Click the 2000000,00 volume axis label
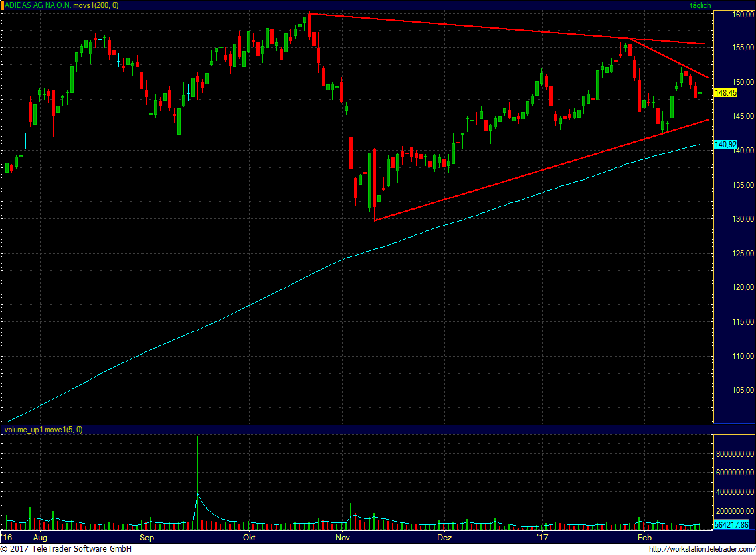Image resolution: width=756 pixels, height=555 pixels. [735, 511]
